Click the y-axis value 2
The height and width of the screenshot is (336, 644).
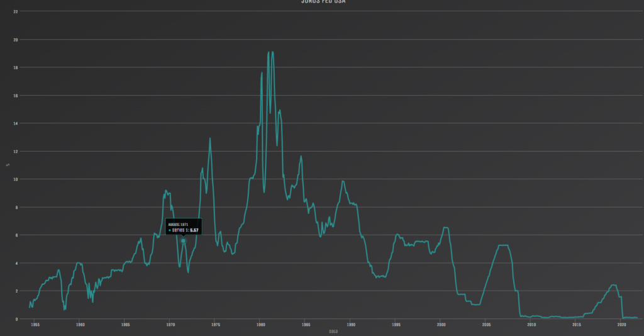(x=16, y=291)
